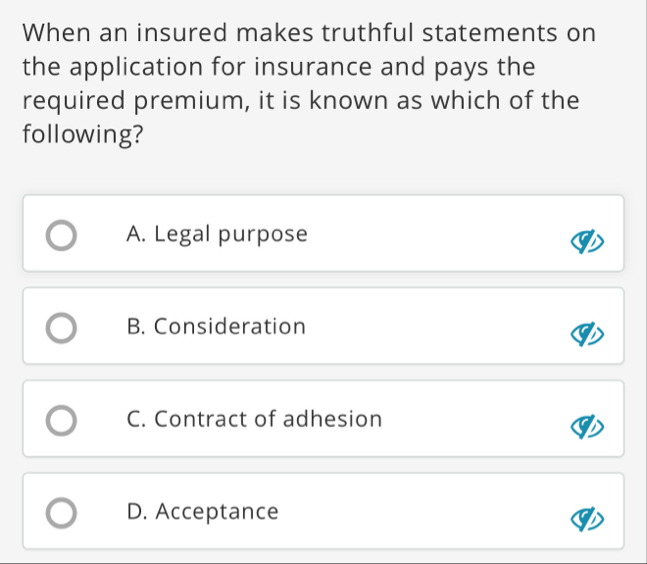This screenshot has height=564, width=647.
Task: Click the question's first line about truthful statements
Action: 309,33
